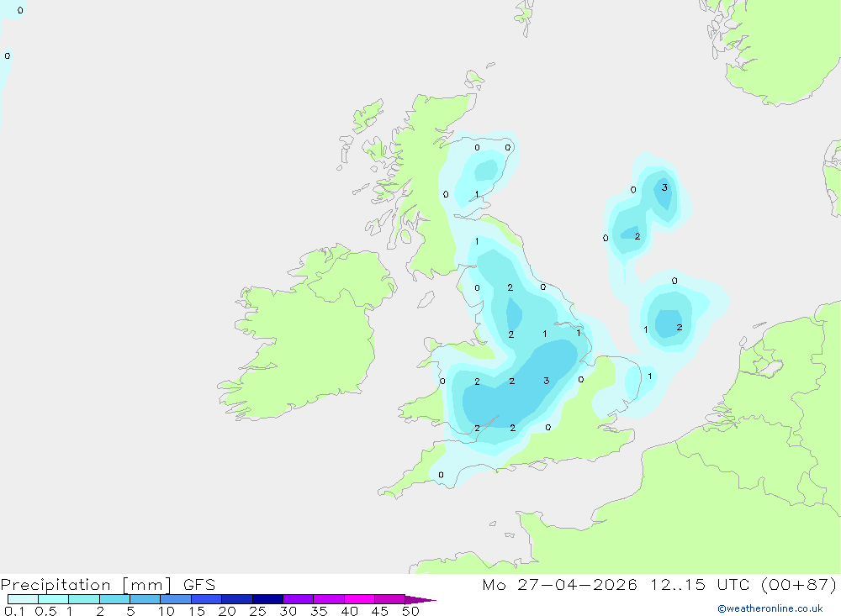Click the "3" value over central England
This screenshot has height=616, width=841.
[546, 381]
